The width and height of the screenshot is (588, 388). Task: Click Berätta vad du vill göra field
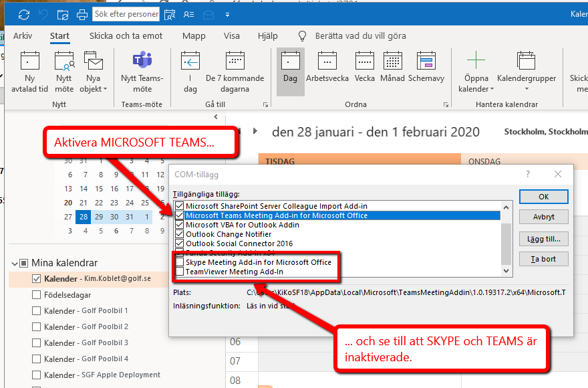361,36
